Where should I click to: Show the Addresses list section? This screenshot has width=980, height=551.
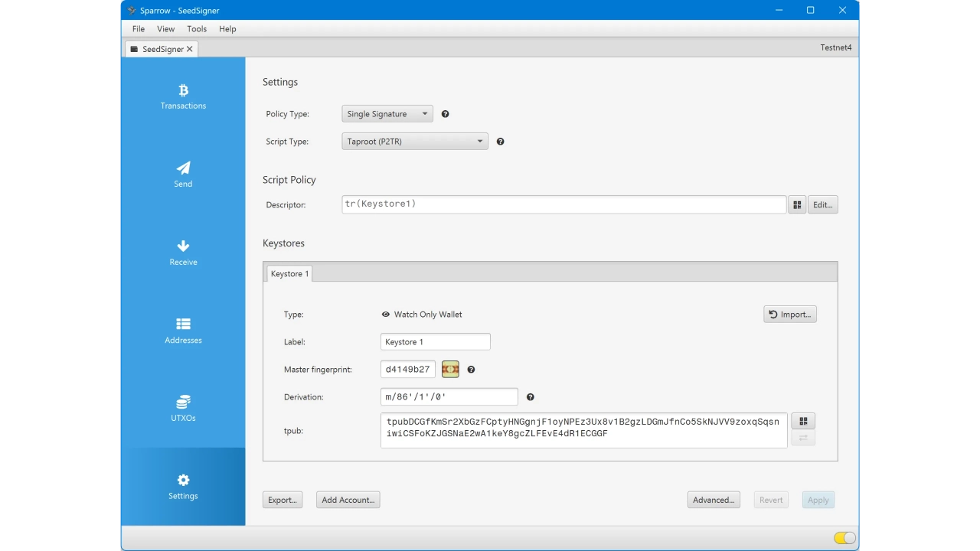coord(183,331)
